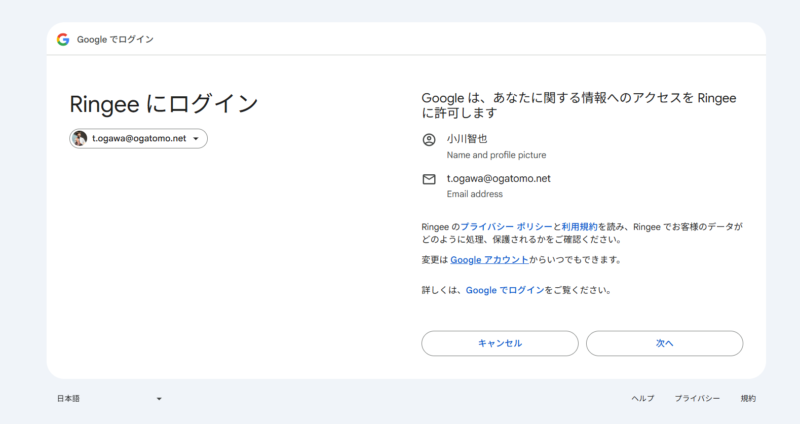Click the account name 小川智也
800x424 pixels.
click(x=467, y=139)
